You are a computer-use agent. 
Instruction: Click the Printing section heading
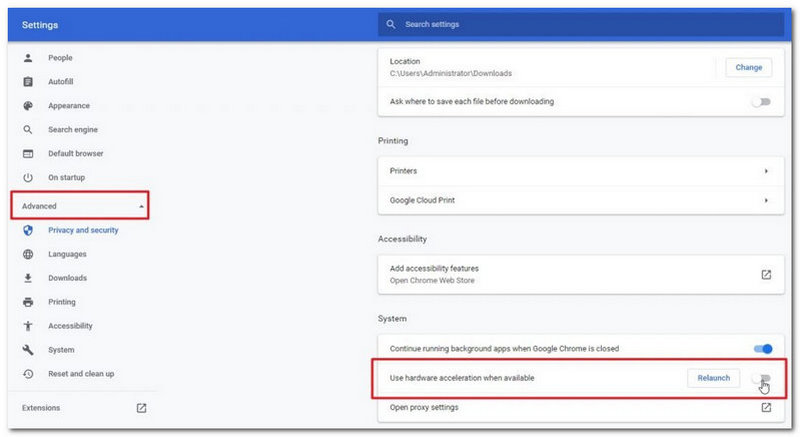pos(393,141)
